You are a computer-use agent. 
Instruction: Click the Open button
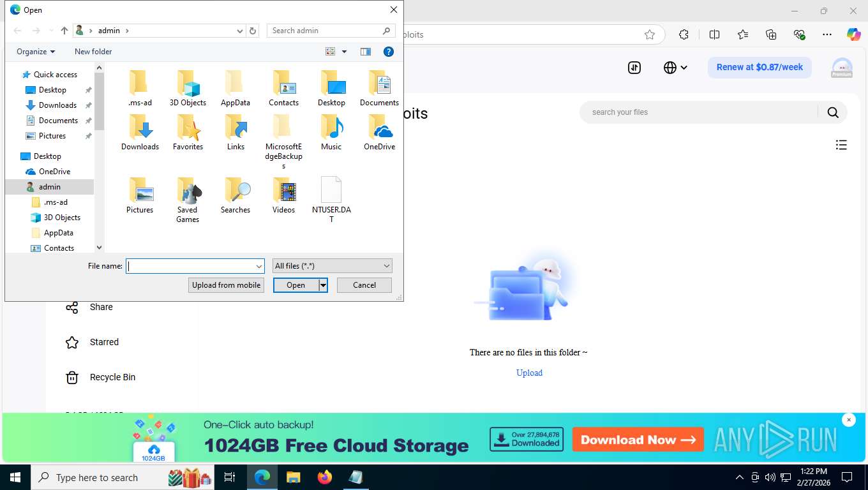296,285
